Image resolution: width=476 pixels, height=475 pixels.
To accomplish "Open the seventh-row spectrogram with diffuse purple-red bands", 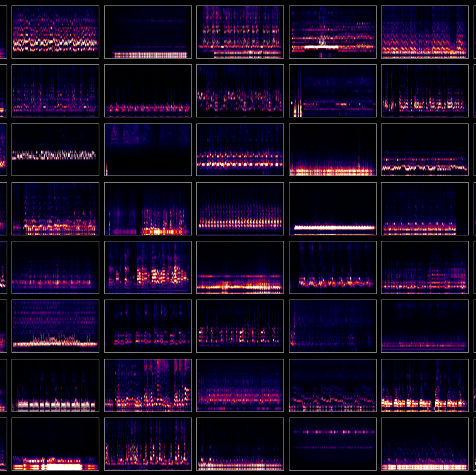I will tap(240, 385).
